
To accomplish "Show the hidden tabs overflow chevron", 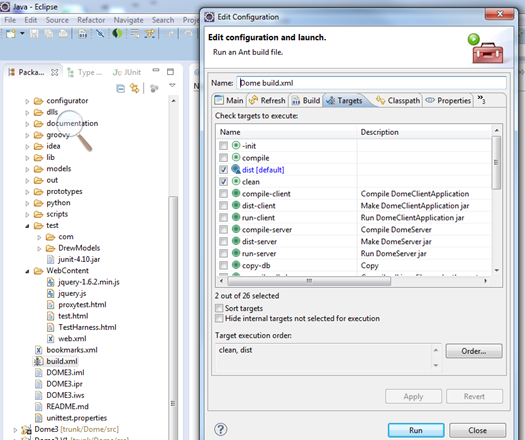I will (481, 99).
